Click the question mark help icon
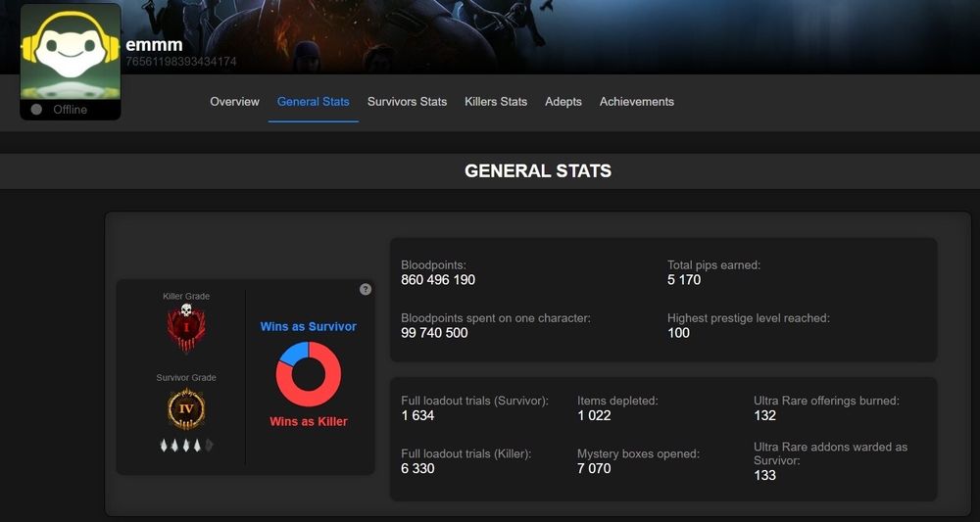Image resolution: width=980 pixels, height=522 pixels. click(x=366, y=289)
